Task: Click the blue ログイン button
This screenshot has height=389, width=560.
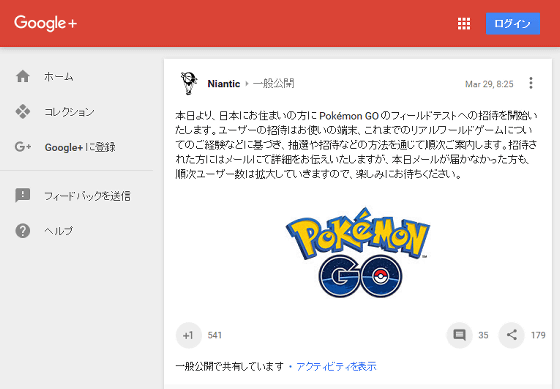Action: pos(512,24)
